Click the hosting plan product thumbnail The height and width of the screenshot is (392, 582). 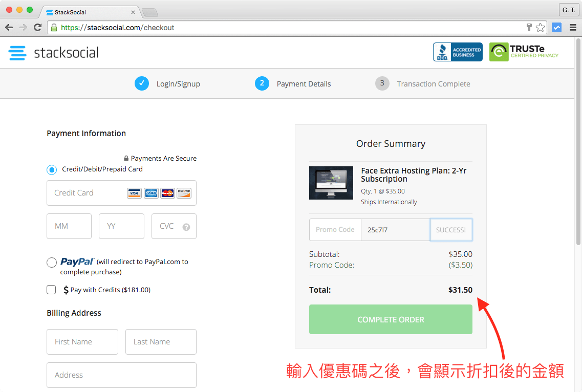click(331, 183)
